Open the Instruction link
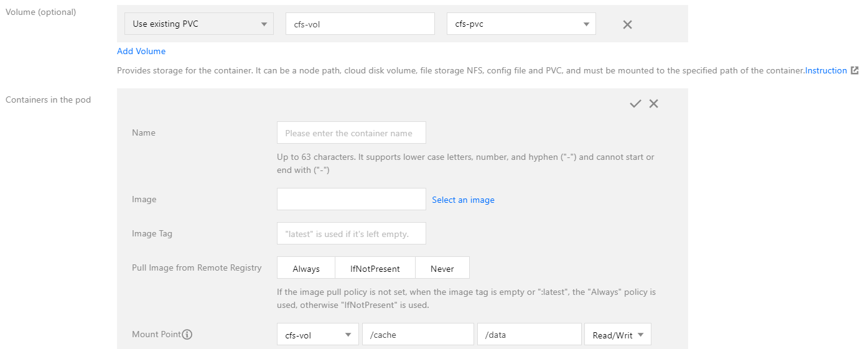The height and width of the screenshot is (349, 868). [x=826, y=71]
